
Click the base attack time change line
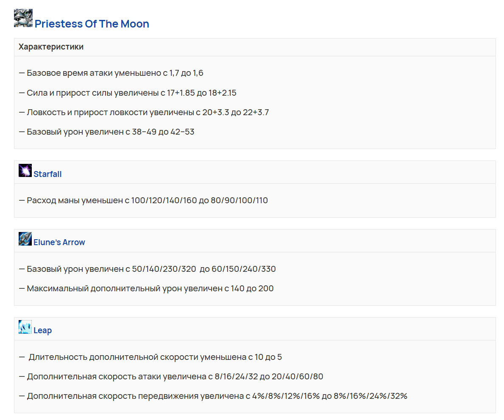[x=111, y=73]
